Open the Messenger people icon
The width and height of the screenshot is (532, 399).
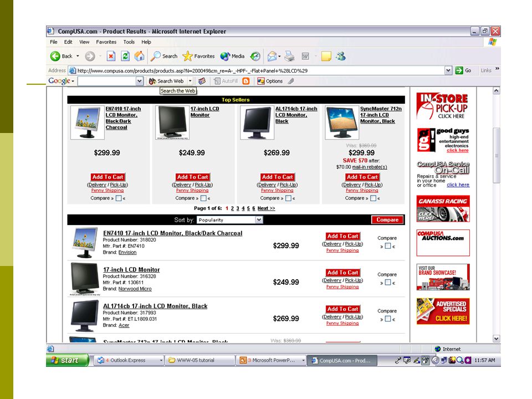click(341, 56)
